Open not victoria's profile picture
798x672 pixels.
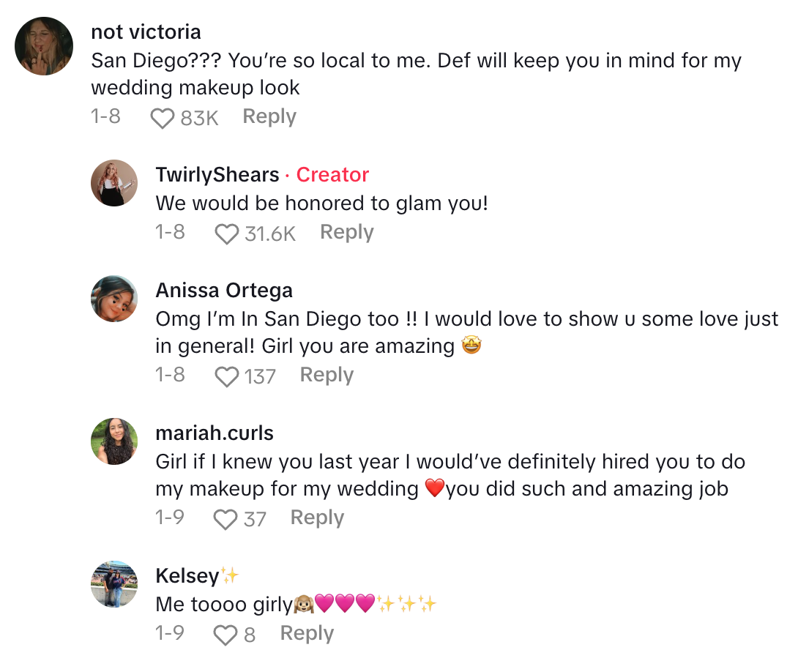tap(44, 46)
